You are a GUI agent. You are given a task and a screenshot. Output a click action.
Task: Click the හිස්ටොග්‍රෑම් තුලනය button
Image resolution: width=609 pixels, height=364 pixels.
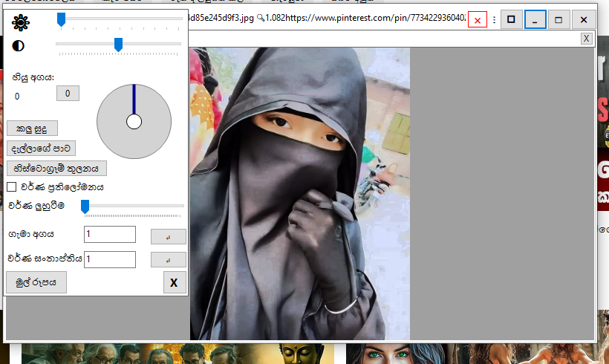(56, 168)
